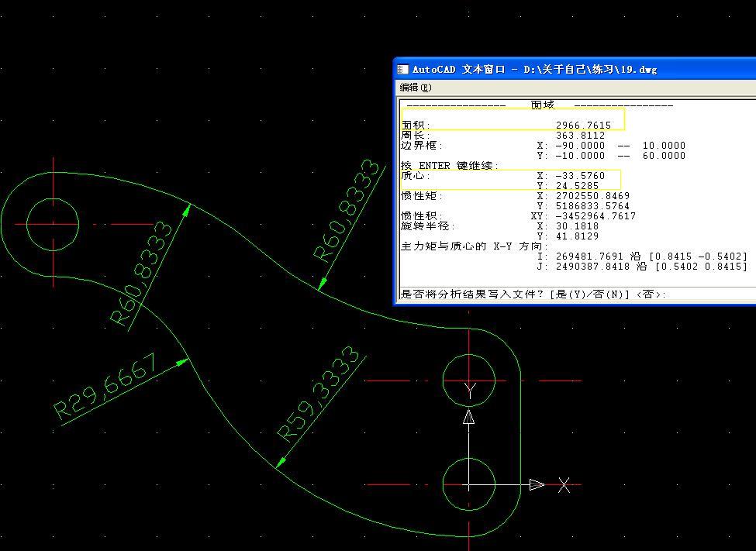Select the 面积 value 2966.7615
Image resolution: width=756 pixels, height=551 pixels.
583,125
